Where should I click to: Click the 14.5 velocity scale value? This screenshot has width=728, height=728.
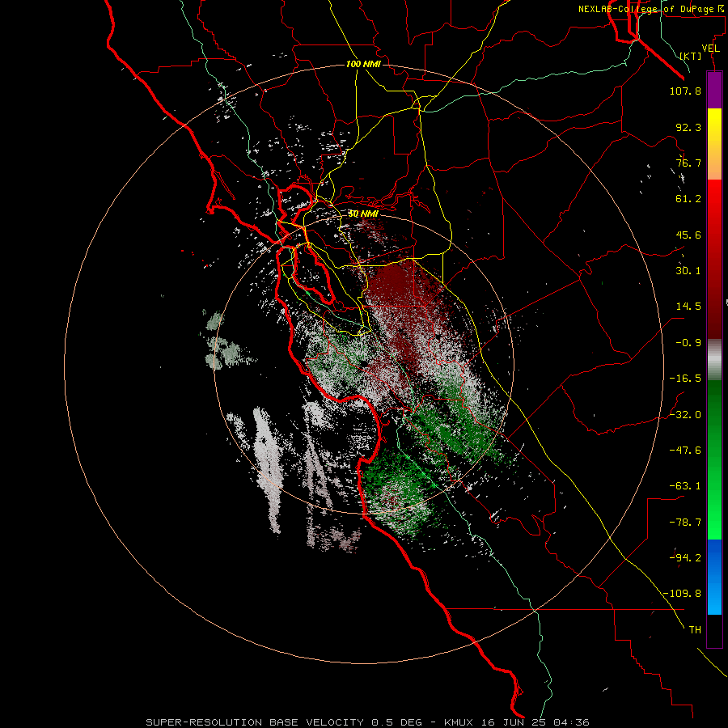click(688, 307)
